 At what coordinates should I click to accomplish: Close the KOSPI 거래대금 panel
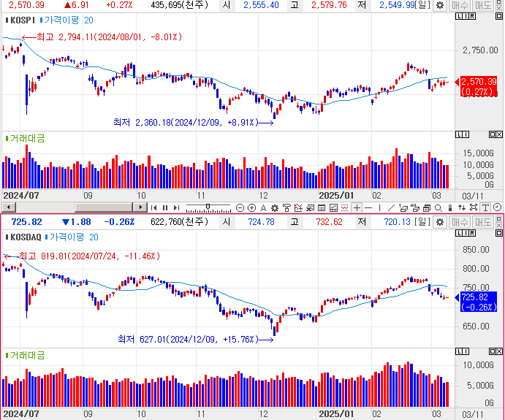pyautogui.click(x=499, y=134)
